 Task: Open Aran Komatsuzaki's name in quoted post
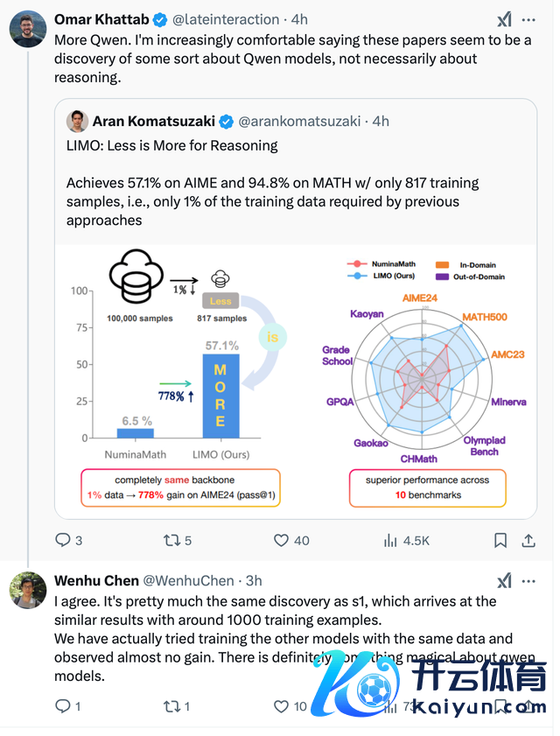[x=153, y=121]
